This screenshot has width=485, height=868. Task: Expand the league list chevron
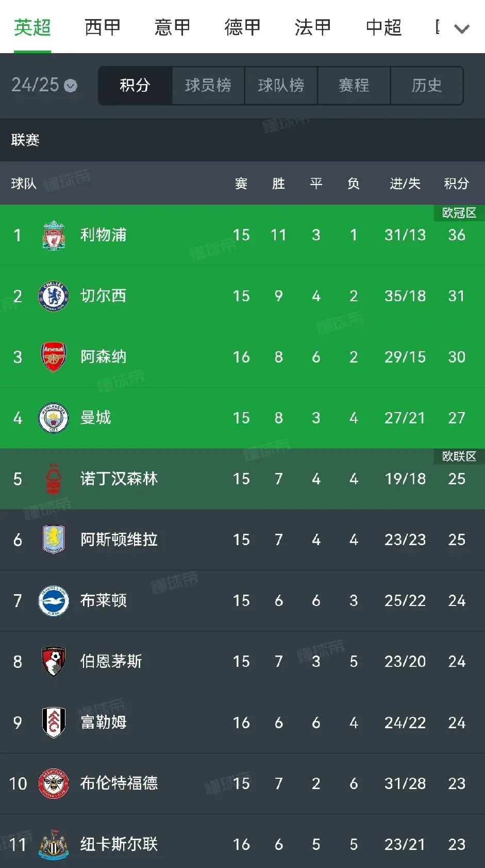click(462, 29)
